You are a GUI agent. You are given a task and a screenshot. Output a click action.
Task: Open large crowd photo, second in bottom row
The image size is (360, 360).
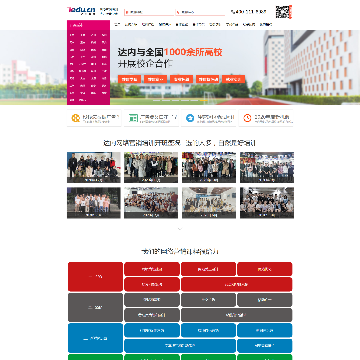(x=151, y=203)
